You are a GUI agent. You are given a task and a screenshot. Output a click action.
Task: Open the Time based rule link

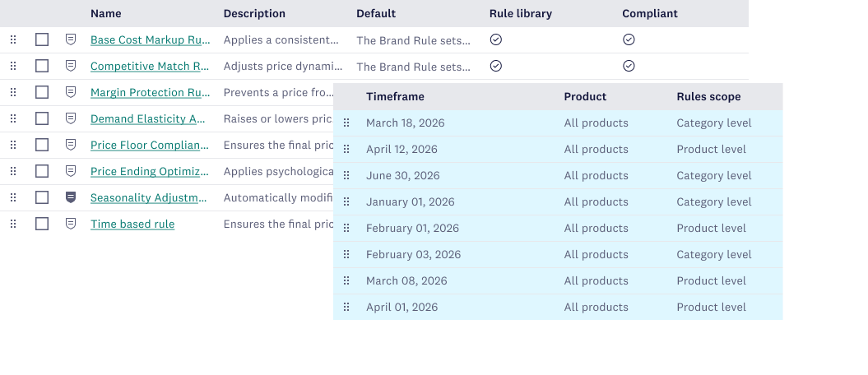point(132,224)
